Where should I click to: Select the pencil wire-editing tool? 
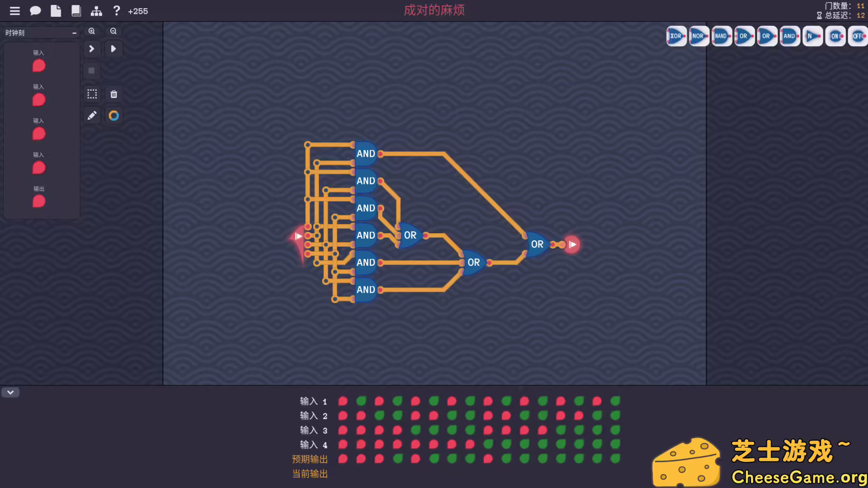click(x=92, y=115)
